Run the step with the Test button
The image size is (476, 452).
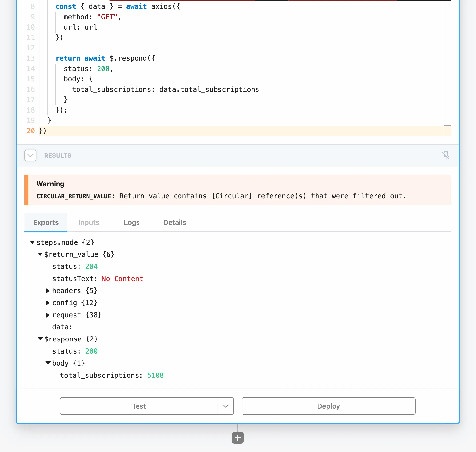point(139,406)
